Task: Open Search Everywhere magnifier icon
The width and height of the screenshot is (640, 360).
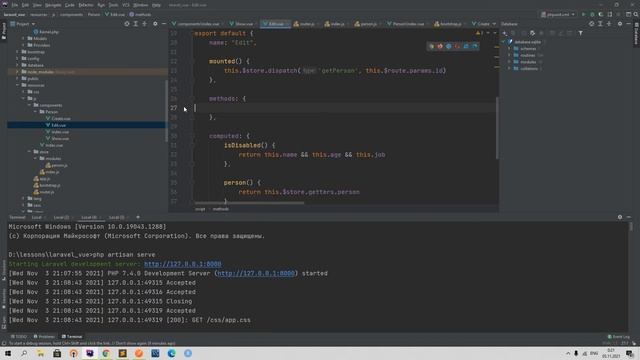Action: pos(636,14)
